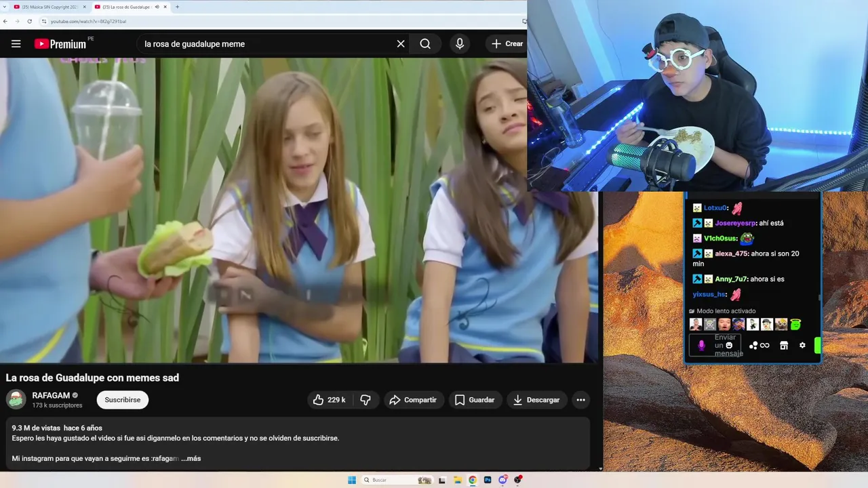Click username V1ch0sus in chat
The width and height of the screenshot is (868, 488).
720,239
